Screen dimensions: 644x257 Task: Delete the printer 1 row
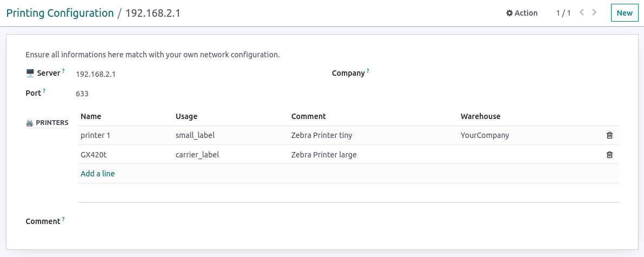point(609,135)
